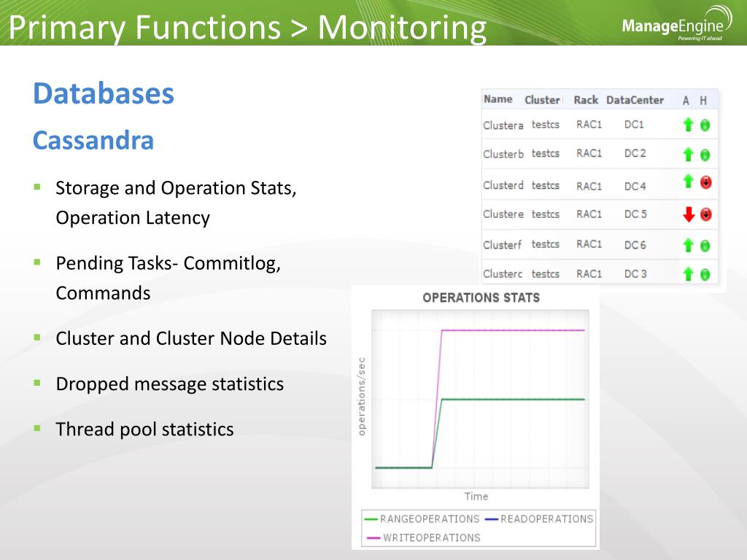The height and width of the screenshot is (560, 747).
Task: Toggle the READOPERATIONS legend label
Action: [547, 519]
